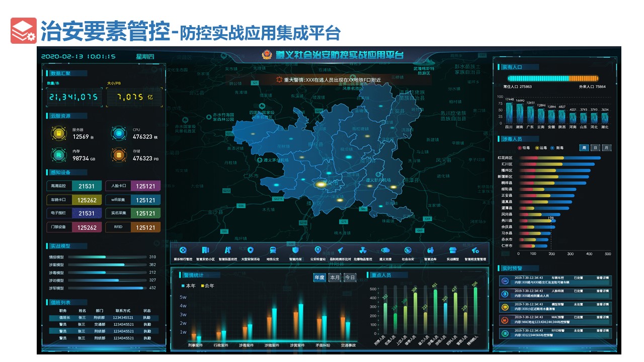
Task: Select the 年度 tab in 警情统计
Action: click(319, 278)
